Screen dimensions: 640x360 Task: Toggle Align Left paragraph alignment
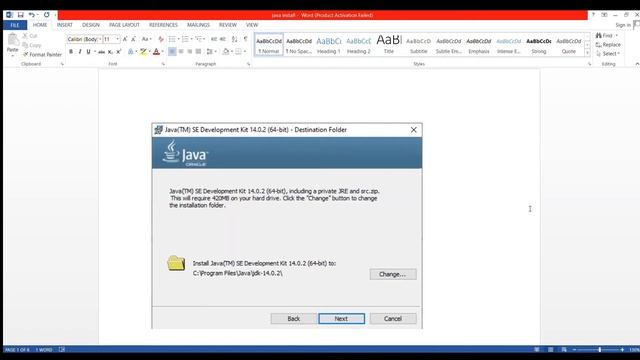coord(172,51)
